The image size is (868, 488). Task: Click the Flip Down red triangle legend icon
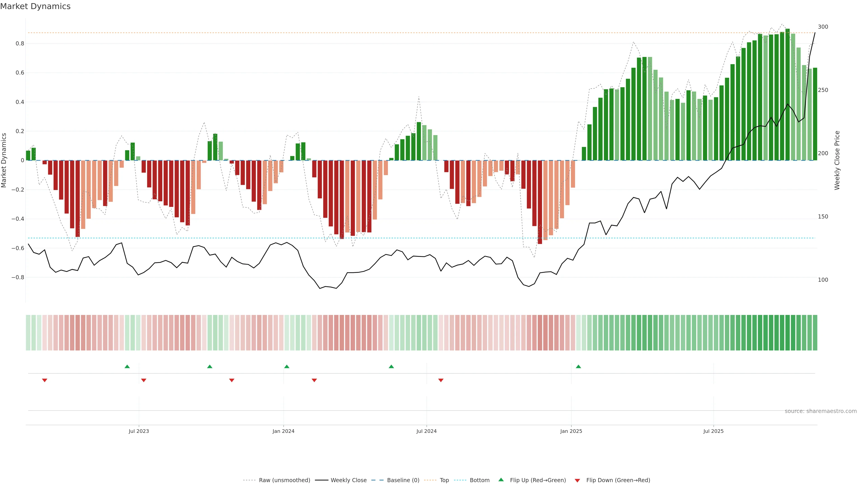tap(577, 480)
